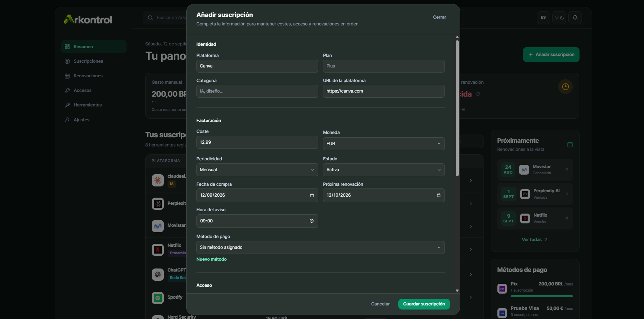Open the calendar picker for Fecha de compra
The height and width of the screenshot is (319, 644).
coord(312,195)
